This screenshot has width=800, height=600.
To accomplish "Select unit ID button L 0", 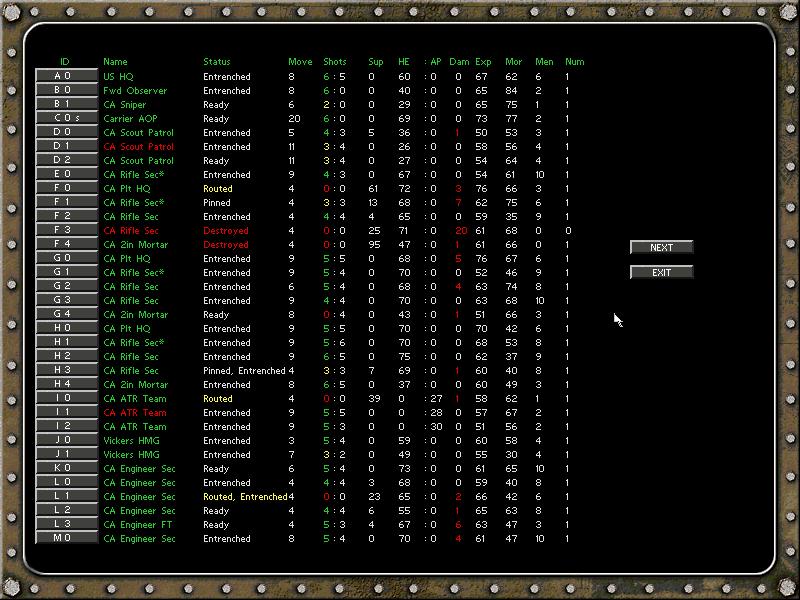I will coord(66,482).
